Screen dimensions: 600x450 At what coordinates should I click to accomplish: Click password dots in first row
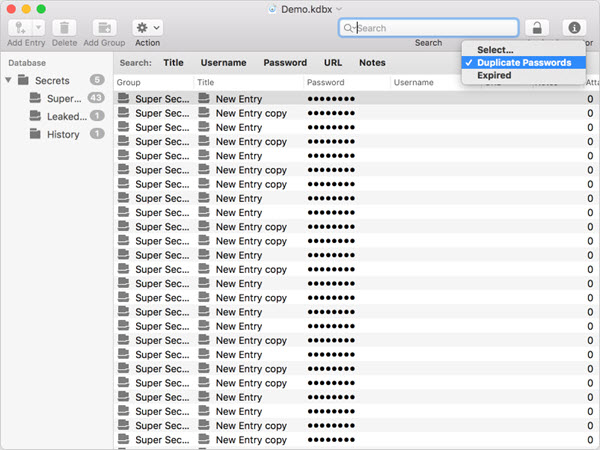[331, 99]
